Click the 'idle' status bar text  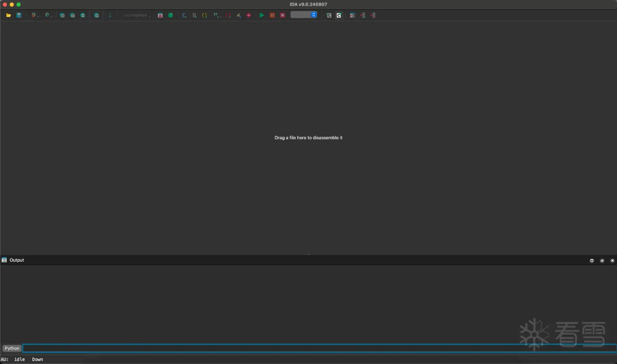pyautogui.click(x=20, y=359)
